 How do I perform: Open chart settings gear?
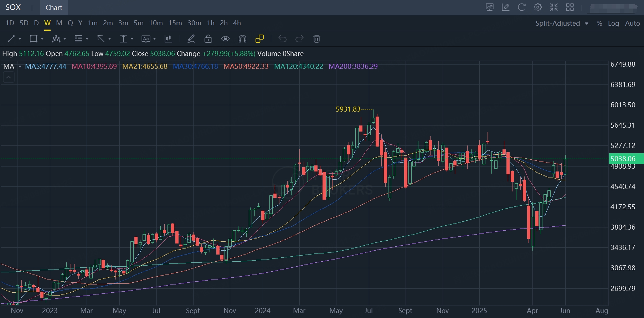(x=538, y=7)
